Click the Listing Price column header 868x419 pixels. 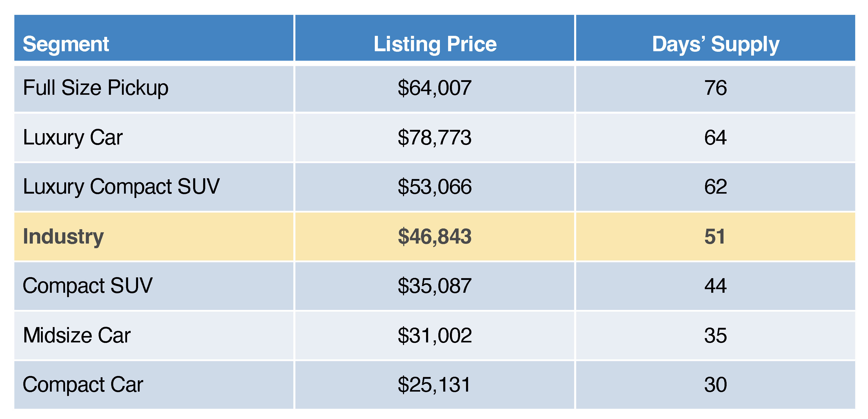point(435,44)
